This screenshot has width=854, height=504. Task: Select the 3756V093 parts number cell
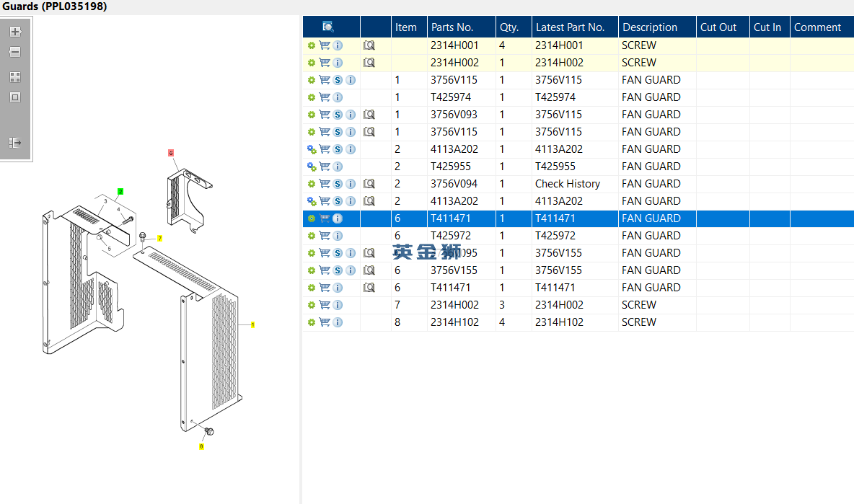click(x=462, y=115)
